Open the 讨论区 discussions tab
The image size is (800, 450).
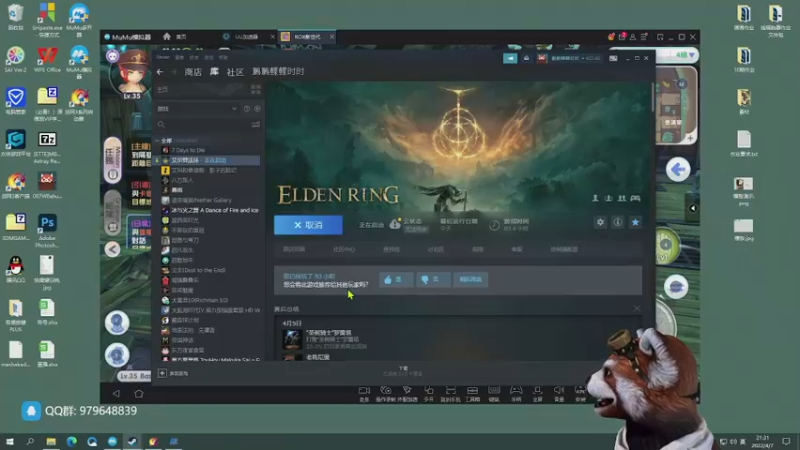(436, 249)
